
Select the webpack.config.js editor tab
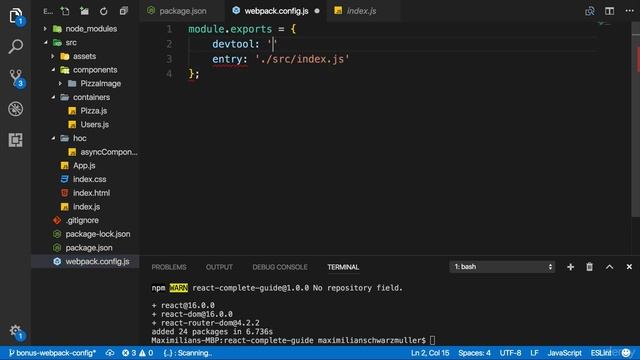click(276, 11)
